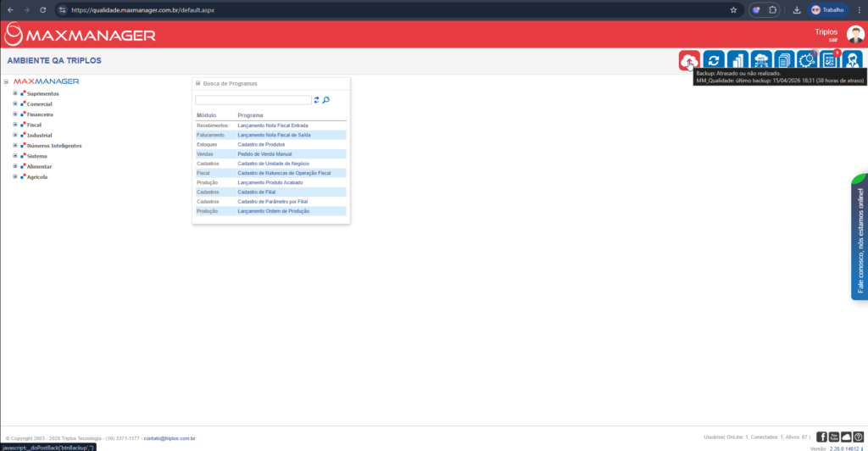The image size is (868, 451).
Task: Click the help question mark footer icon
Action: (858, 437)
